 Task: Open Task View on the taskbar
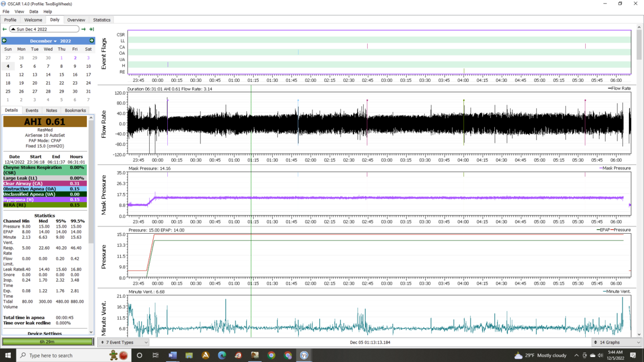click(x=156, y=355)
